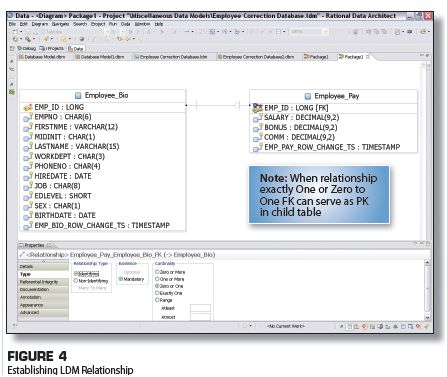Click the Atleast range input field

(x=200, y=308)
